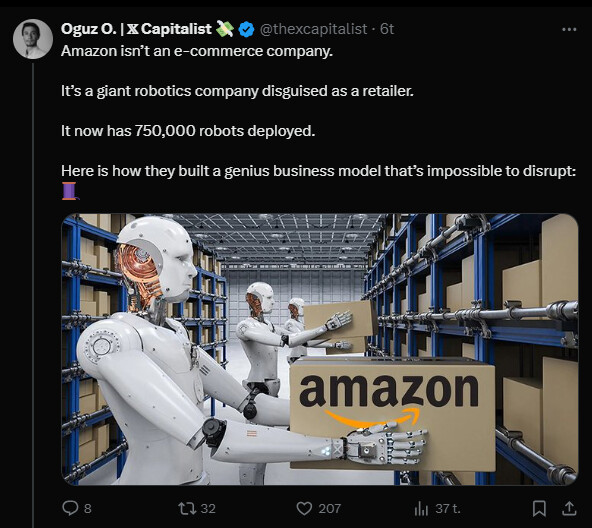Click the tweet text about 750,000 robots
Image resolution: width=592 pixels, height=528 pixels.
[188, 131]
